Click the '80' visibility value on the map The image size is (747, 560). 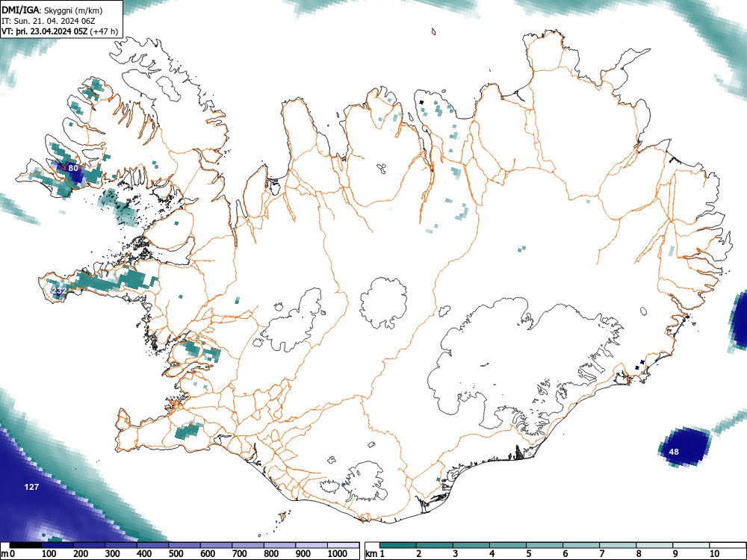click(73, 168)
